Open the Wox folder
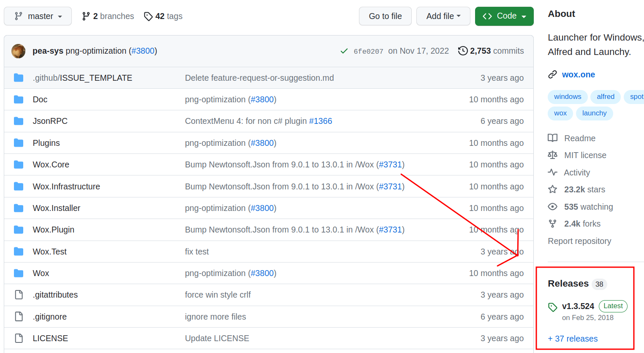 point(41,273)
